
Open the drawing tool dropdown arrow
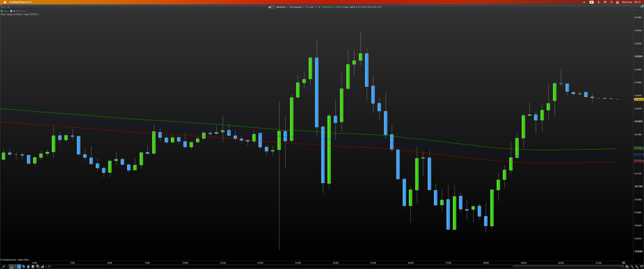(7, 266)
